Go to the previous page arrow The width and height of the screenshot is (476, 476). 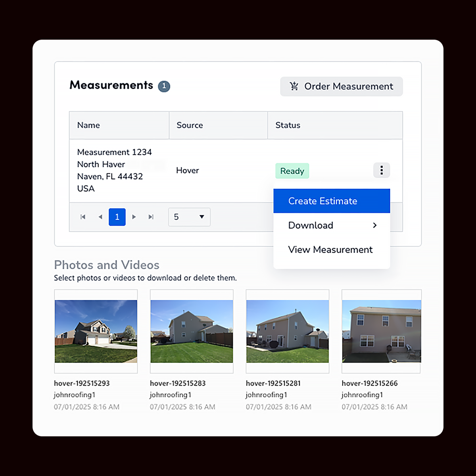[x=100, y=217]
